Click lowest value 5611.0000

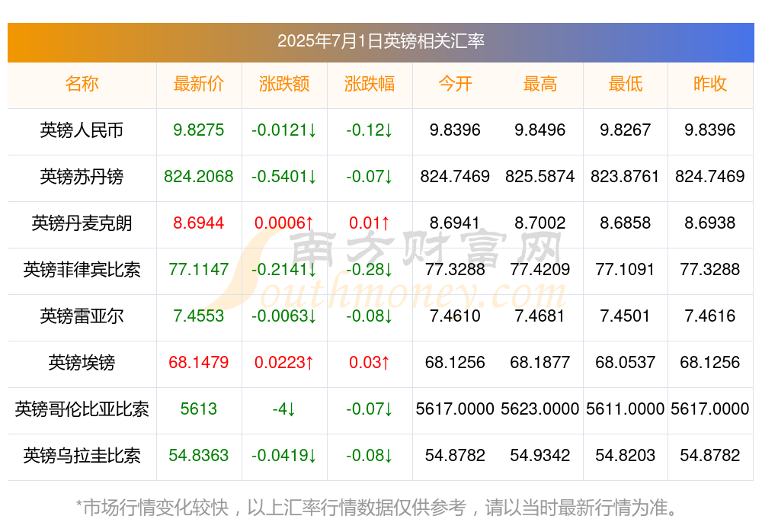click(625, 409)
